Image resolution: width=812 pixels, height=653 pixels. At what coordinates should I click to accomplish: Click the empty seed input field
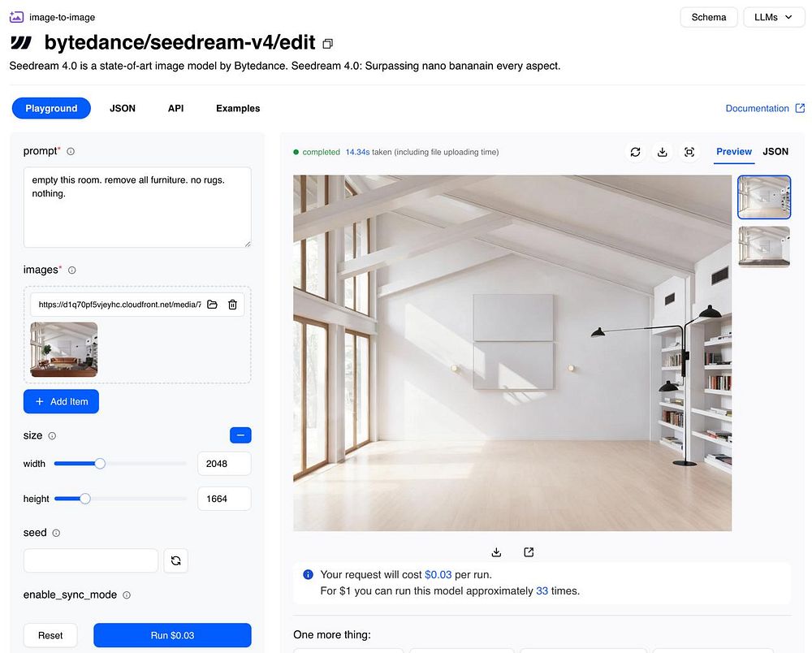91,560
